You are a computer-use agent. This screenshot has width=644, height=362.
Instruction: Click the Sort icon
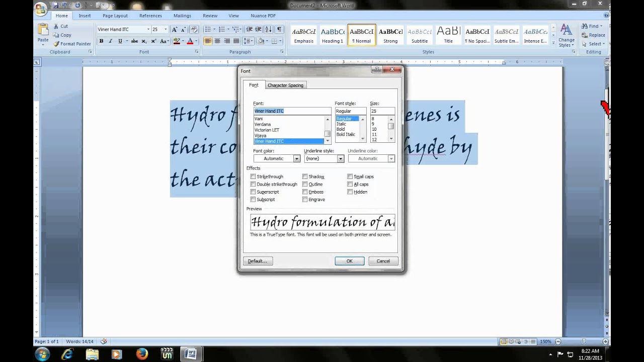point(269,29)
